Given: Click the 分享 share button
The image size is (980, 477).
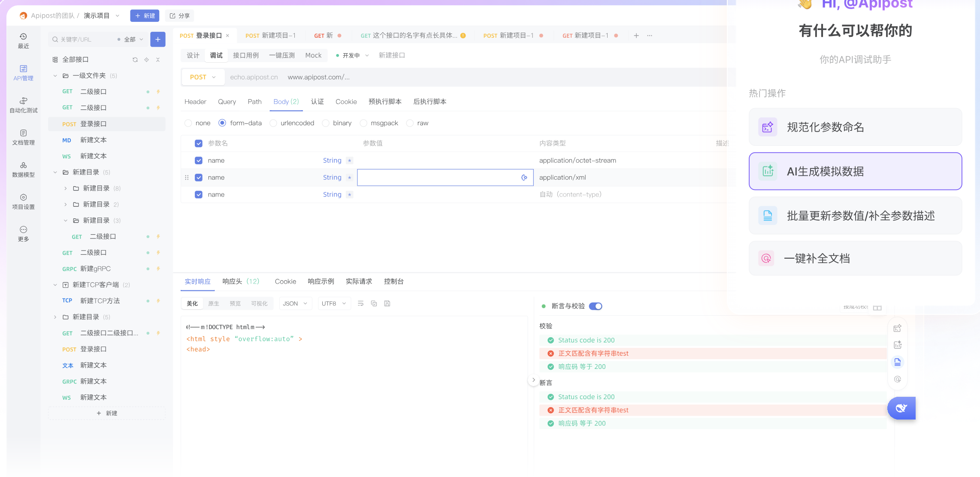Looking at the screenshot, I should 179,16.
